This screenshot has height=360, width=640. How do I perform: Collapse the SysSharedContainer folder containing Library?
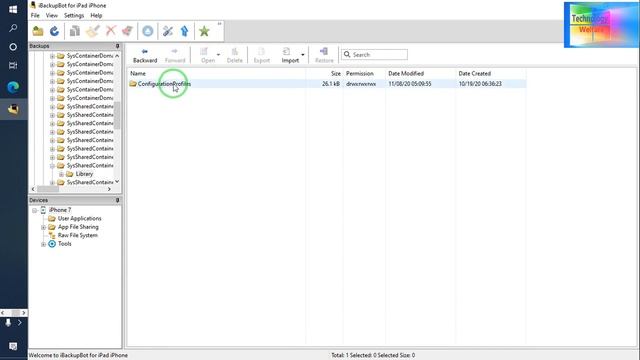click(52, 166)
